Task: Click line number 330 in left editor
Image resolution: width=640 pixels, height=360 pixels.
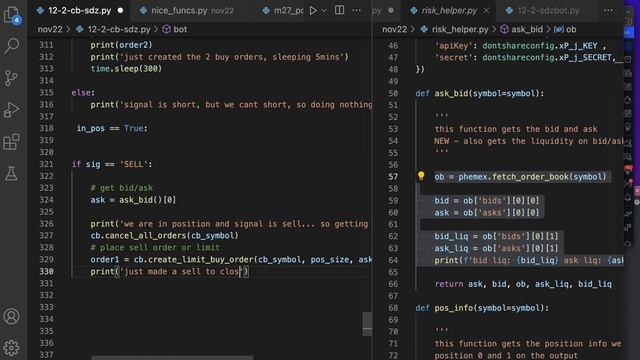Action: [x=46, y=271]
